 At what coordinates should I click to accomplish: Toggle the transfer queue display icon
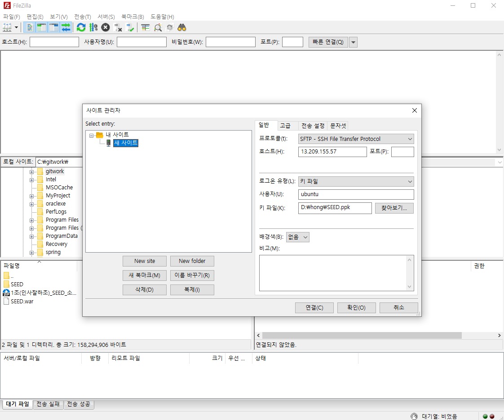[66, 28]
